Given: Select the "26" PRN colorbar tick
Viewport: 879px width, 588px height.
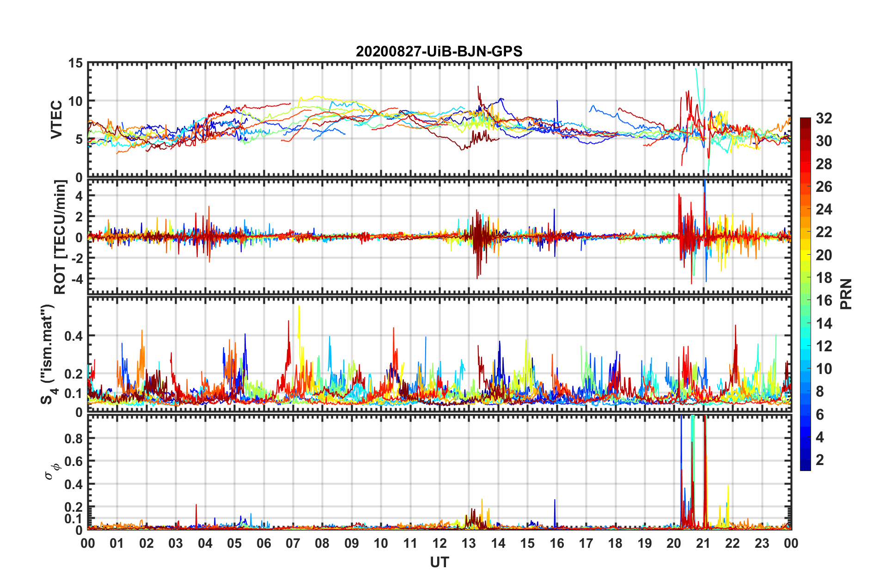Looking at the screenshot, I should coord(824,186).
